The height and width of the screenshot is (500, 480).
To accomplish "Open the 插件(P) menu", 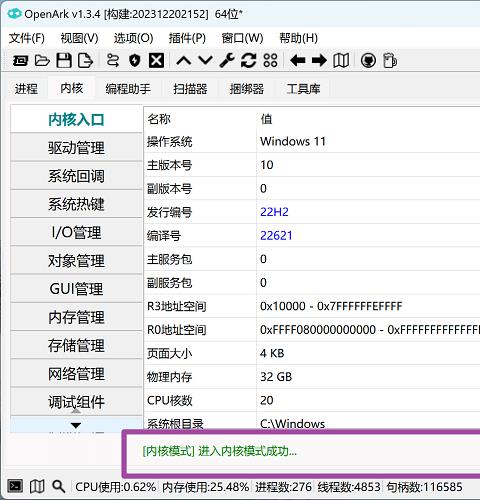I will pos(187,38).
